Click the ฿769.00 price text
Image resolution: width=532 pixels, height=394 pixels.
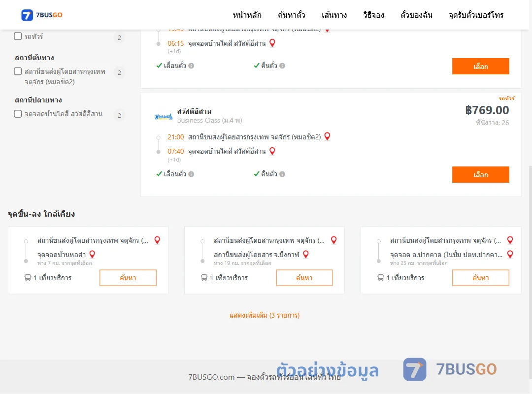click(487, 110)
